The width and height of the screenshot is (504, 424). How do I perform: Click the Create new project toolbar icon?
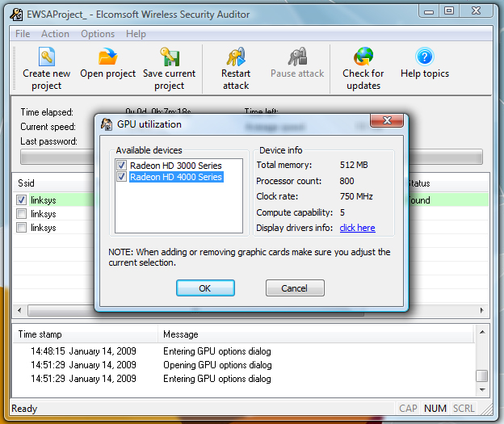[x=47, y=57]
